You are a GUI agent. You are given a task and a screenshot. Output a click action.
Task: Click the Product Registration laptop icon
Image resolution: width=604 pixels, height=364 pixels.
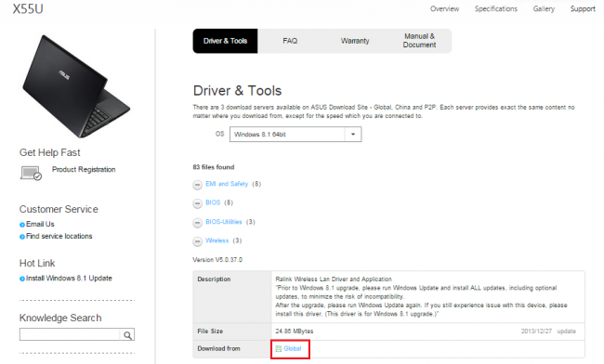coord(31,173)
